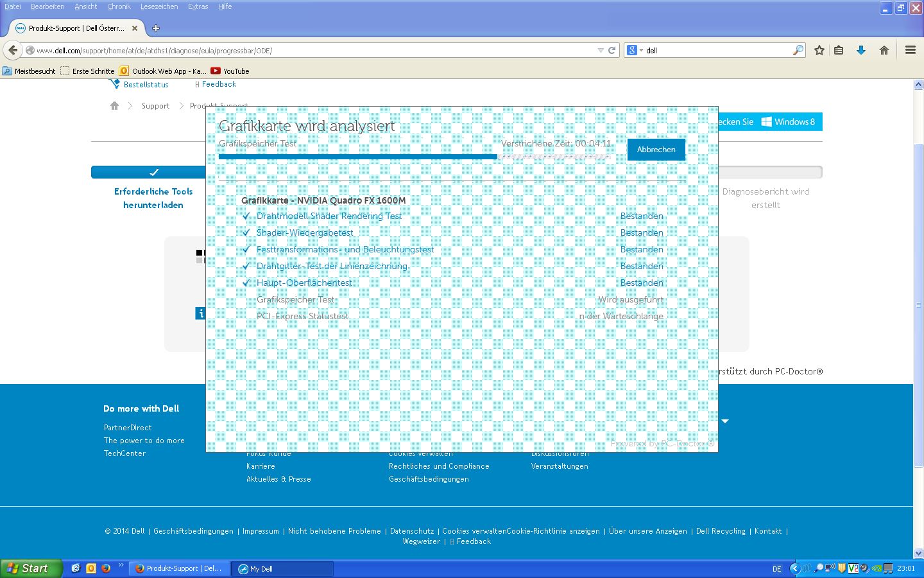Click the Shader-Wiedergabetest entry

click(x=305, y=232)
